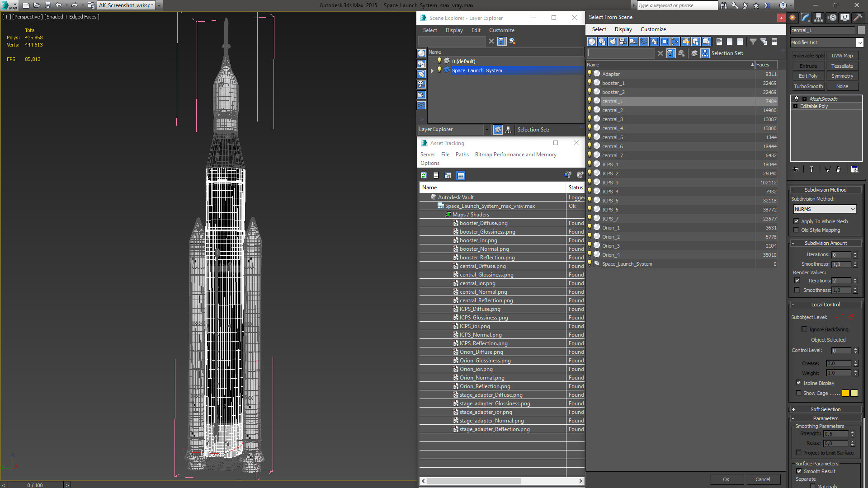Open the Server menu in Asset Tracking
The height and width of the screenshot is (488, 868).
[427, 155]
